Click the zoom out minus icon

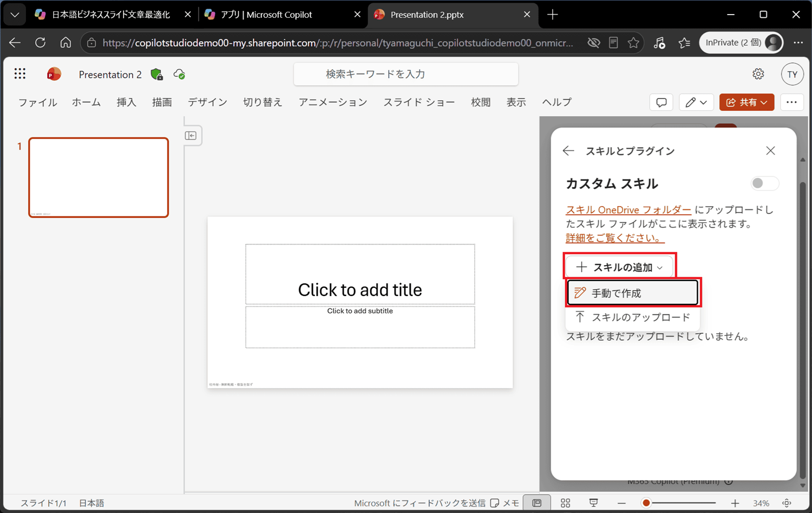(621, 503)
